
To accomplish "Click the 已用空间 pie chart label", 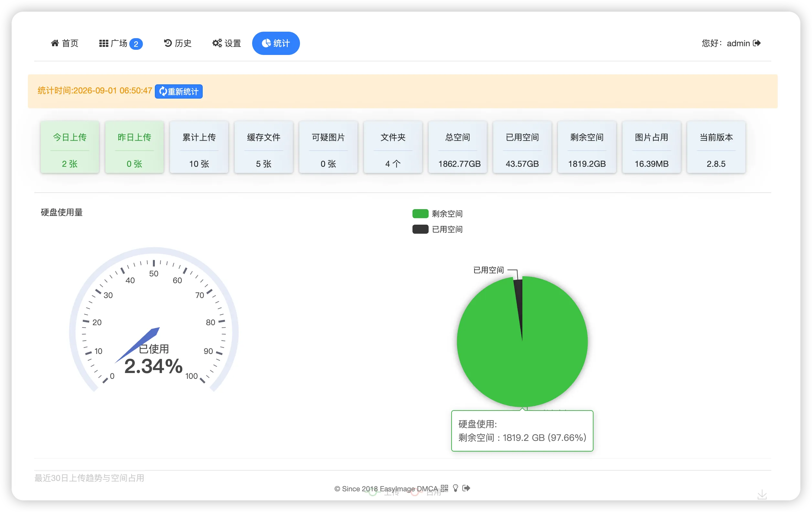I will (488, 270).
